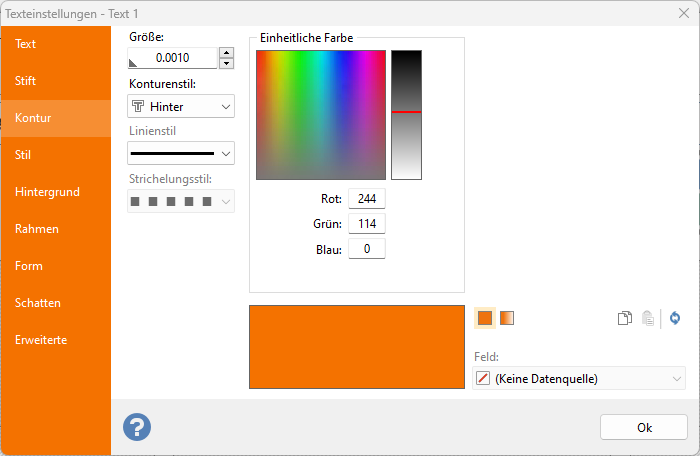Open the Feld data source dropdown

[x=578, y=378]
